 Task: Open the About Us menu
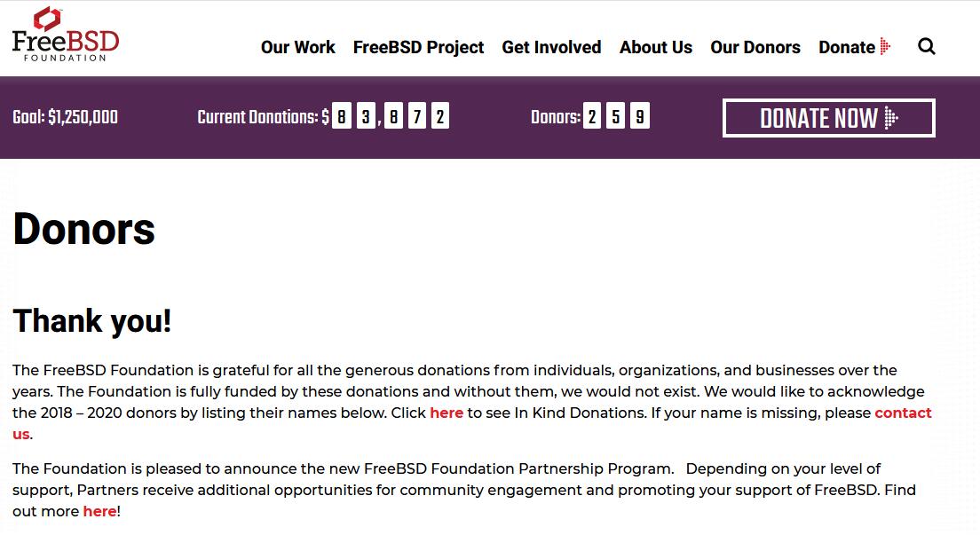tap(656, 47)
